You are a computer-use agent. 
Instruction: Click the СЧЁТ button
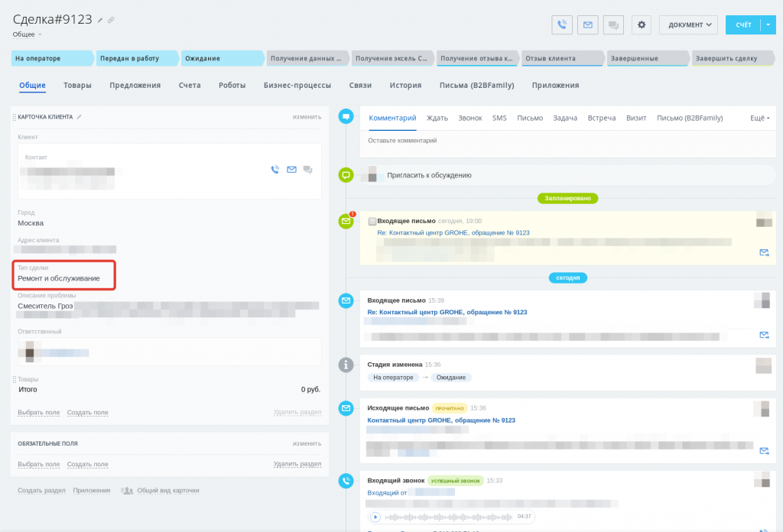[x=743, y=24]
